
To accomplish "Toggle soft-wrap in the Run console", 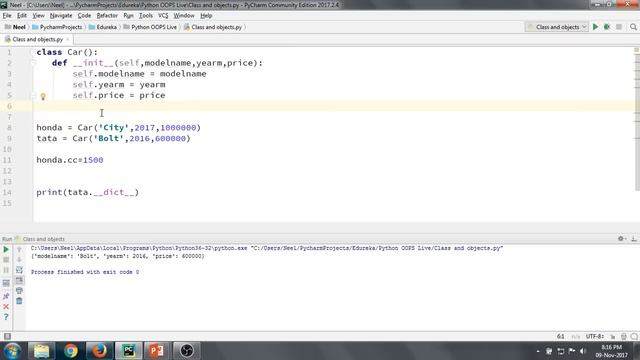I will coord(19,270).
